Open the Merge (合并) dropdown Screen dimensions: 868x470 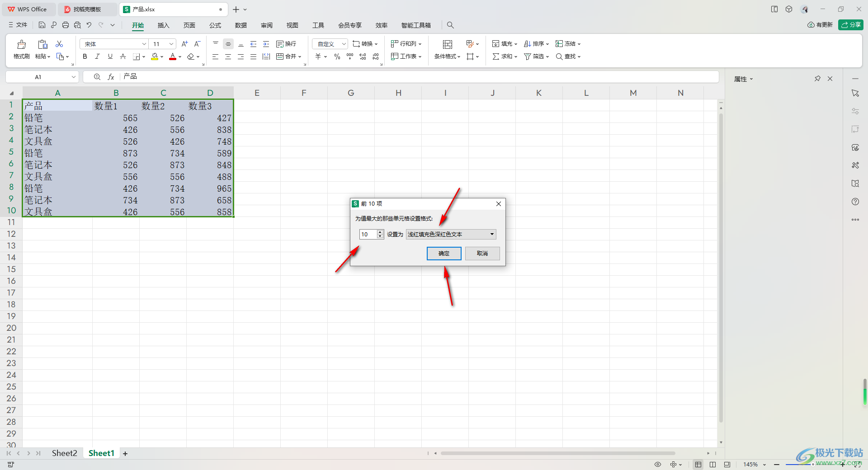point(288,56)
